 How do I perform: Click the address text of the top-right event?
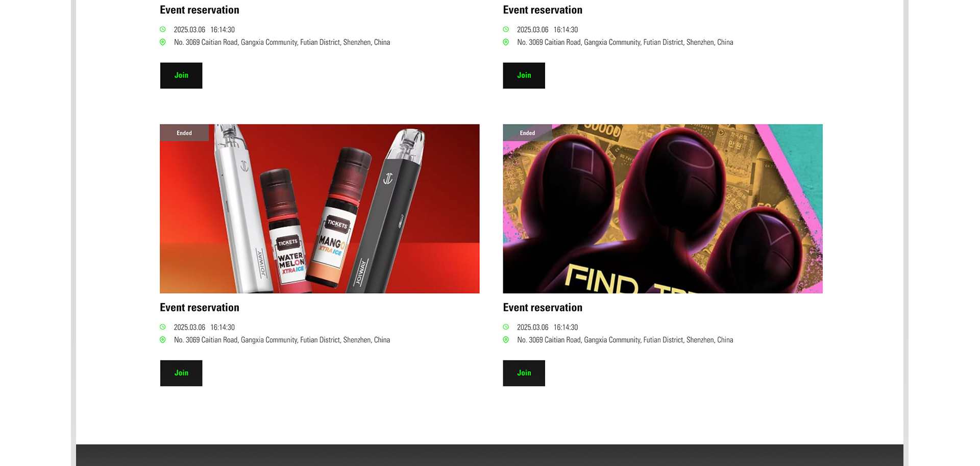click(625, 42)
